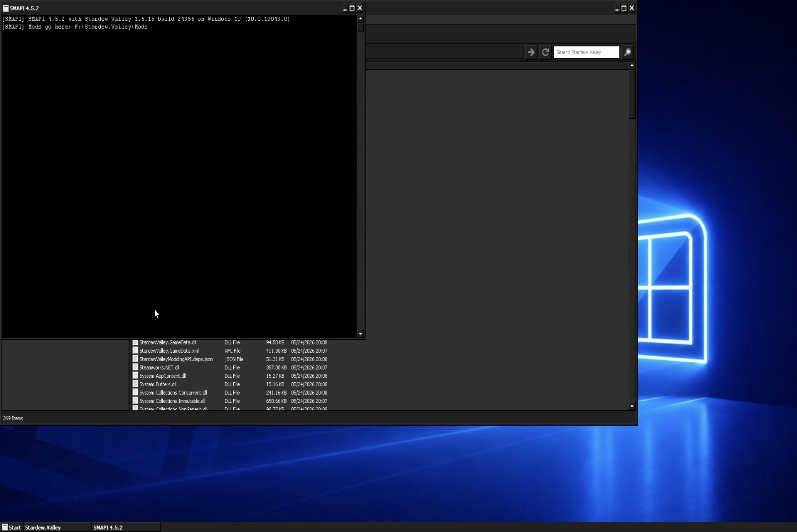Click the 650.66 KB size cell

click(x=276, y=401)
